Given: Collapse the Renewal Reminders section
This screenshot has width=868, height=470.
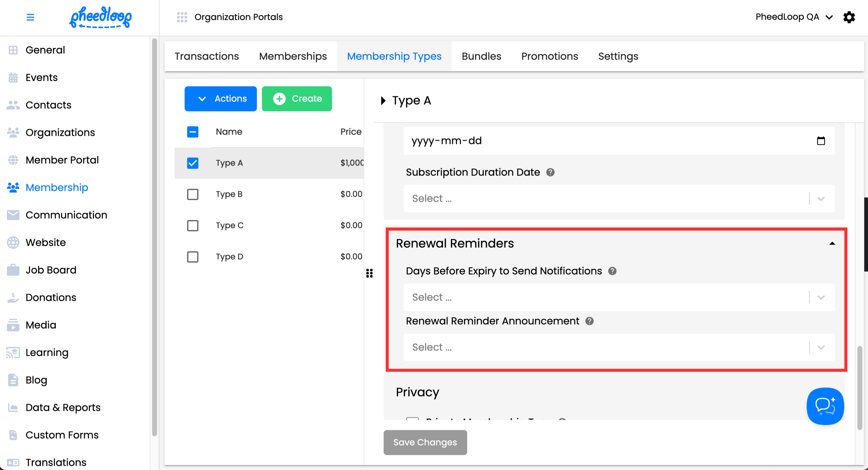Looking at the screenshot, I should 832,243.
